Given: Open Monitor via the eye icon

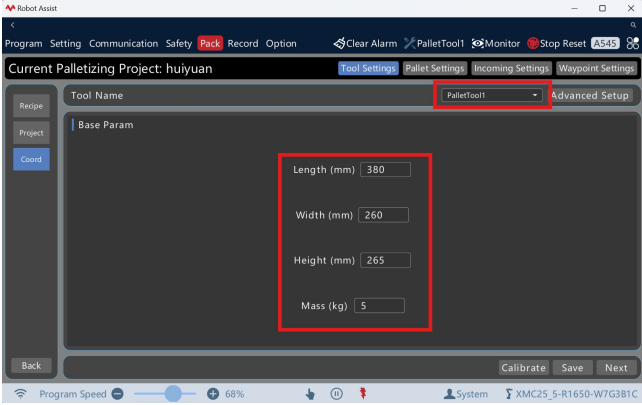Looking at the screenshot, I should (x=477, y=43).
